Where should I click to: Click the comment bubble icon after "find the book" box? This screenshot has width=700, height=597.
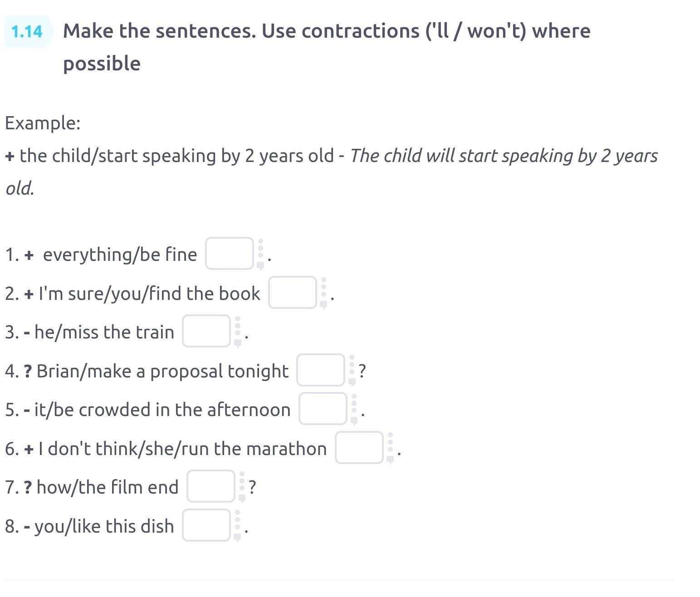click(x=323, y=304)
